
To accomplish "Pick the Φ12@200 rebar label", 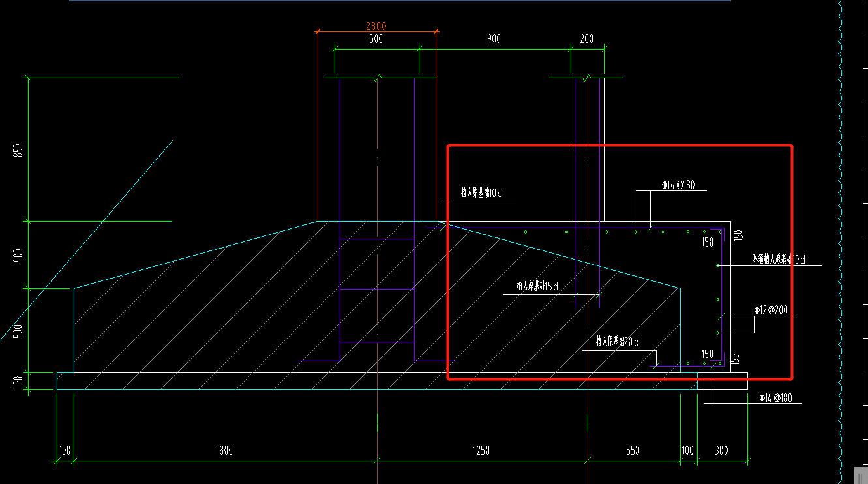I will click(771, 310).
